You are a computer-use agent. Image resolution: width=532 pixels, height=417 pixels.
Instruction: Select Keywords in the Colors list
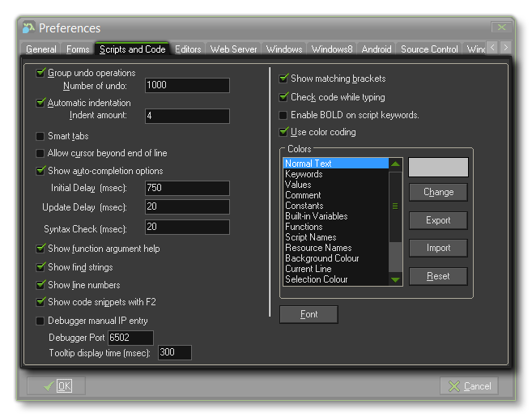click(x=304, y=174)
